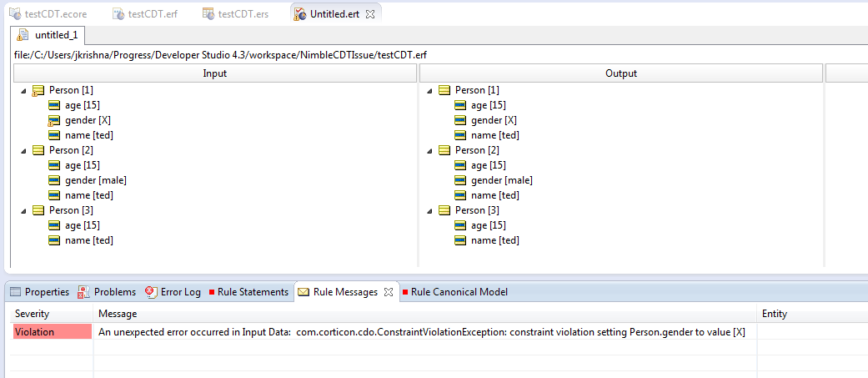
Task: Collapse Output Person [1] node
Action: click(x=429, y=90)
